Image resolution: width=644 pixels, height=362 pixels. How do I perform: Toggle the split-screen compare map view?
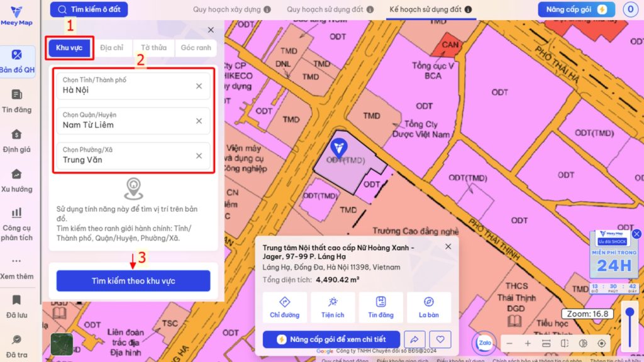[565, 344]
